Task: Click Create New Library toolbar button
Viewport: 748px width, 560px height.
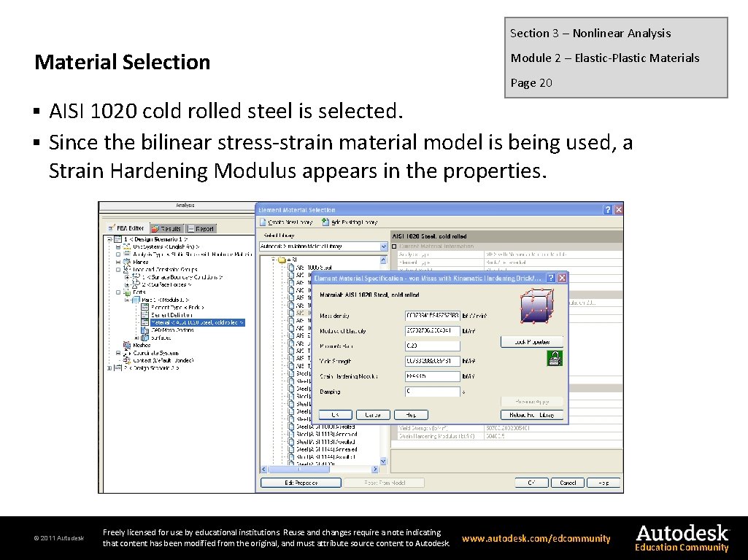Action: coord(286,222)
